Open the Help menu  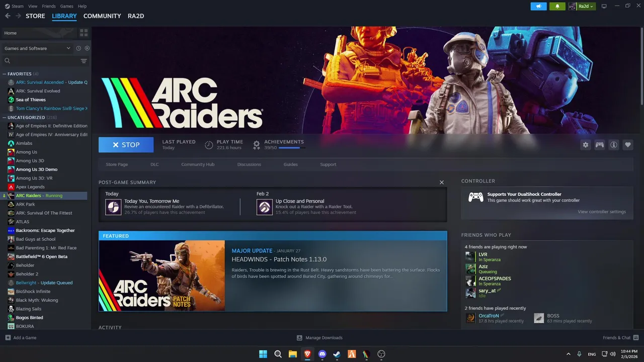[x=82, y=6]
